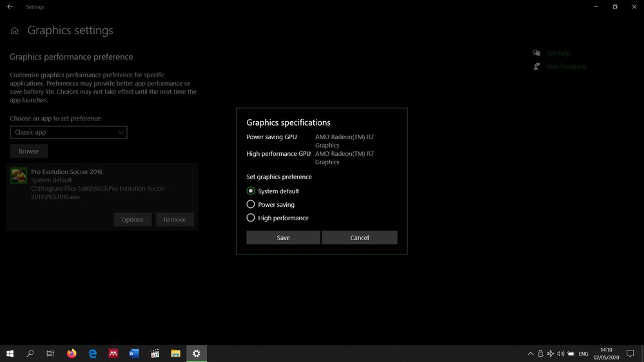Image resolution: width=644 pixels, height=362 pixels.
Task: Show hidden system tray icons
Action: coord(531,354)
